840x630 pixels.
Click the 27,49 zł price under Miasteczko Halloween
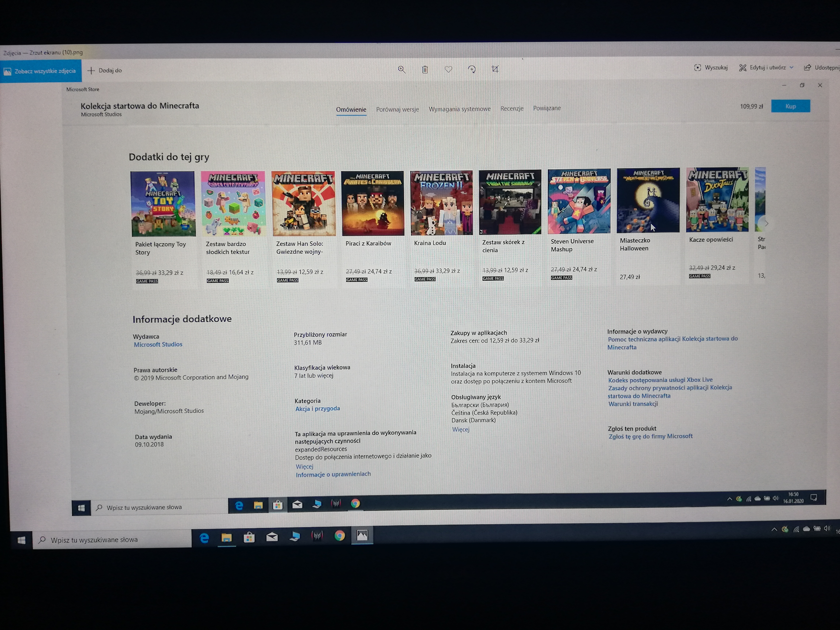tap(630, 277)
